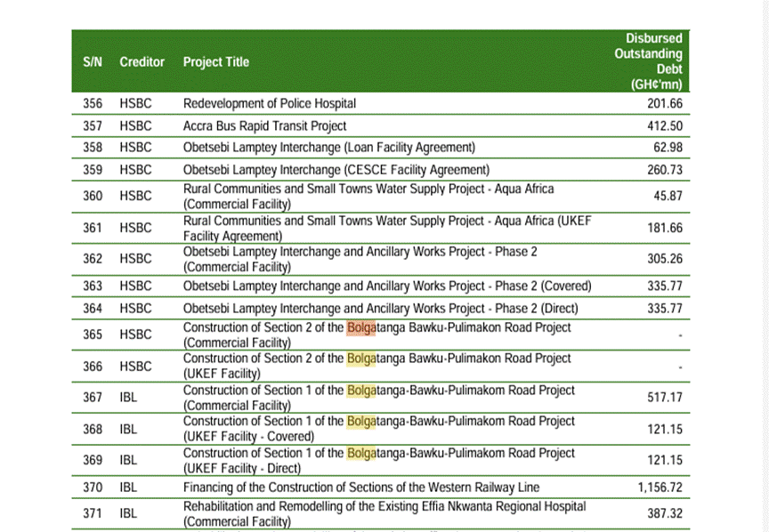Click the value 387.32
This screenshot has width=769, height=532.
[665, 513]
